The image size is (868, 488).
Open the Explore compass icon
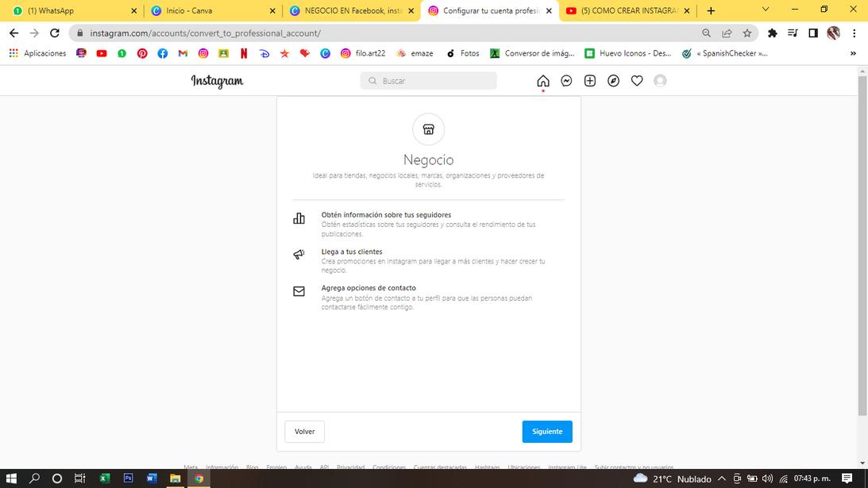point(613,81)
